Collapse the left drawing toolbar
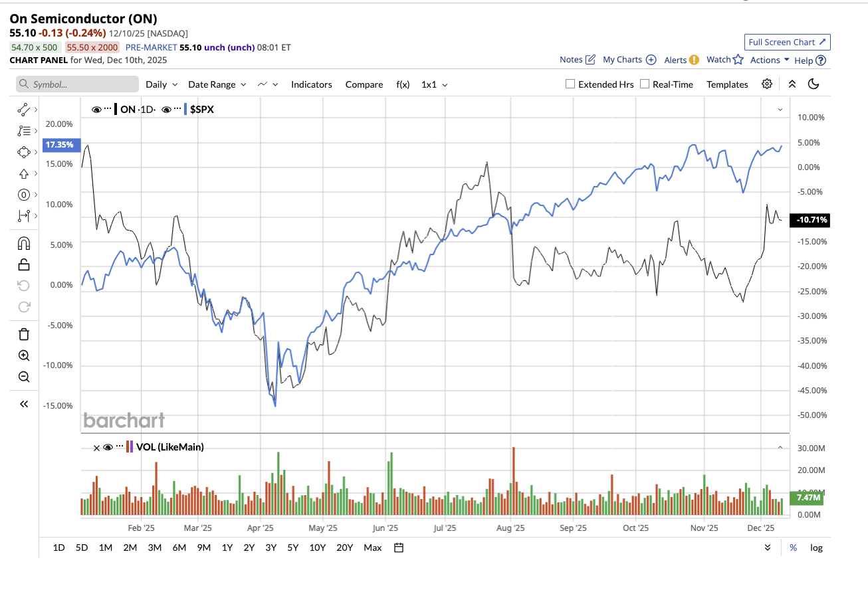Viewport: 868px width, 602px height. (x=24, y=404)
